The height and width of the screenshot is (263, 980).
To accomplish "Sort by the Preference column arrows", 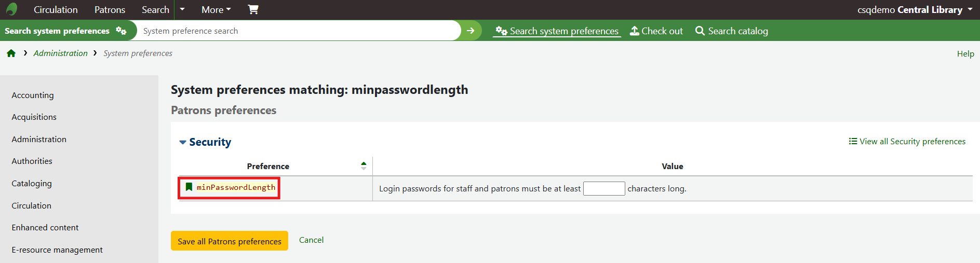I will [364, 166].
